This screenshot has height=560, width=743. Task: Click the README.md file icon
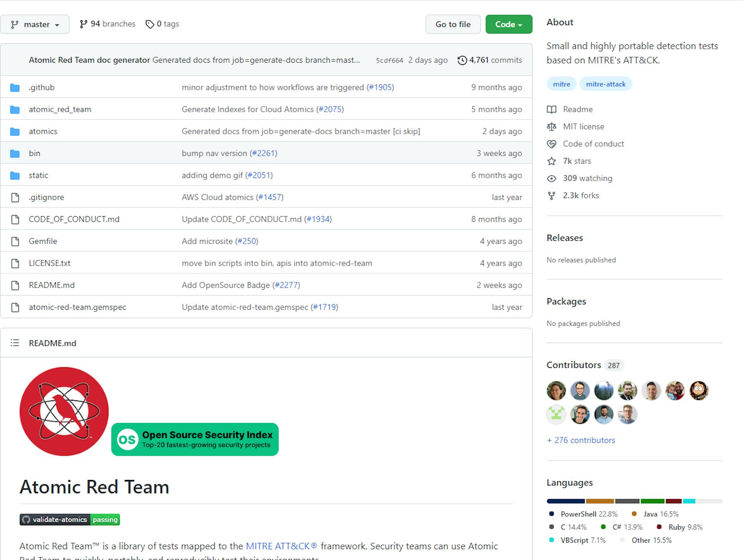click(15, 285)
